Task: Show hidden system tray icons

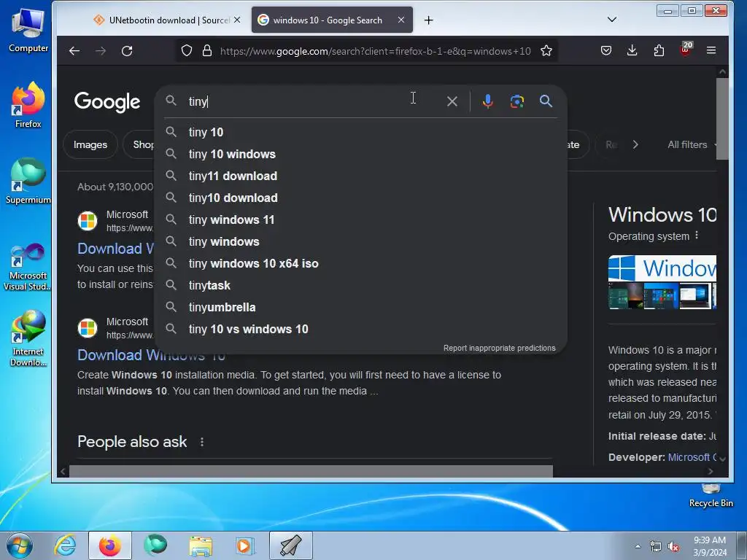Action: pyautogui.click(x=638, y=546)
